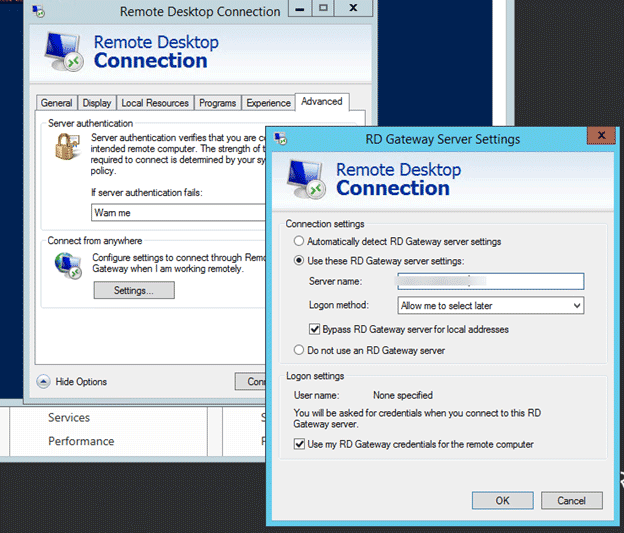Screen dimensions: 624x533
Task: Select Automatically detect RD Gateway server settings
Action: coord(299,242)
